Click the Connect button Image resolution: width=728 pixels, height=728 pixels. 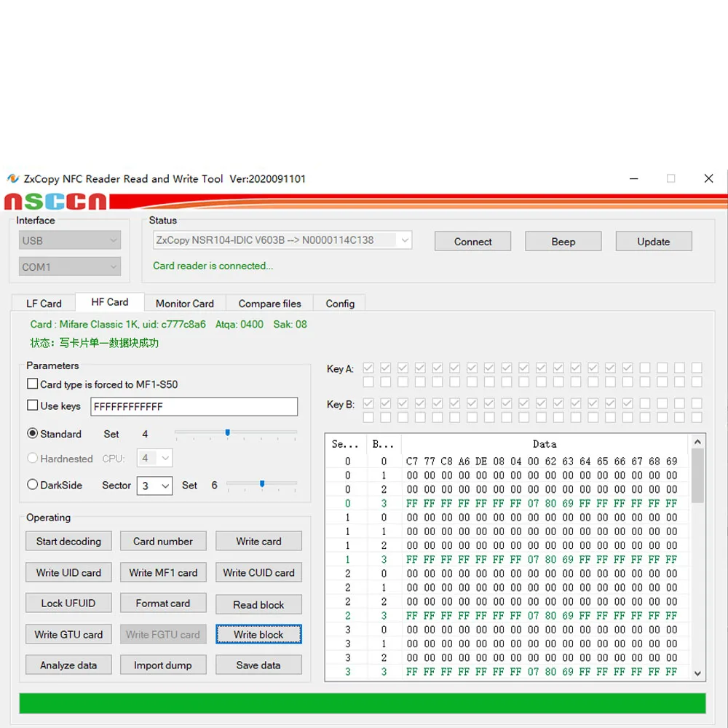[x=472, y=242]
